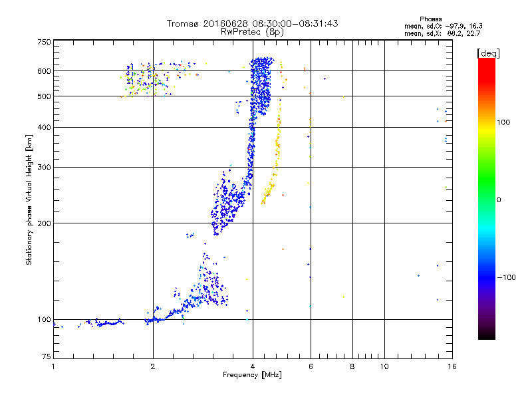Click the '[deg]' colorbar unit label

click(488, 53)
